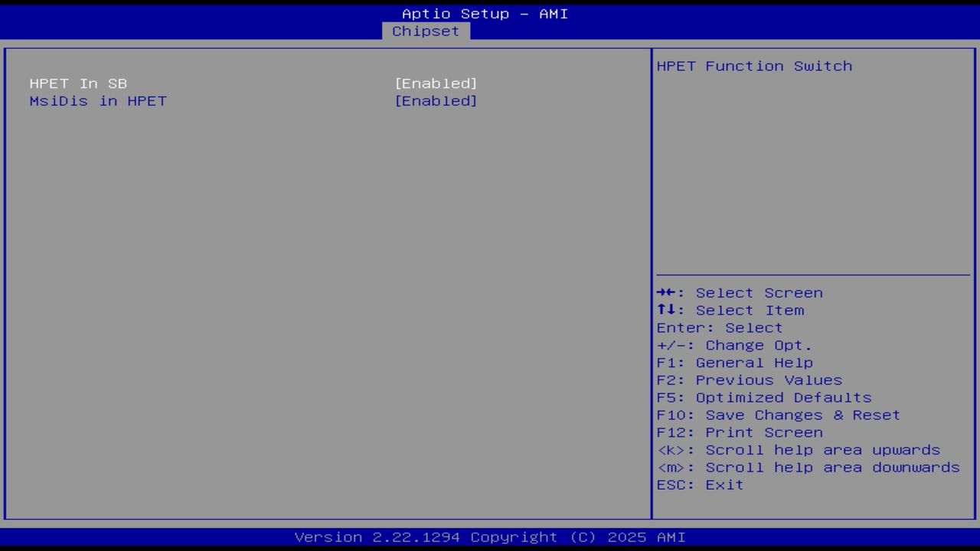Select the HPET In SB setting

coord(77,83)
